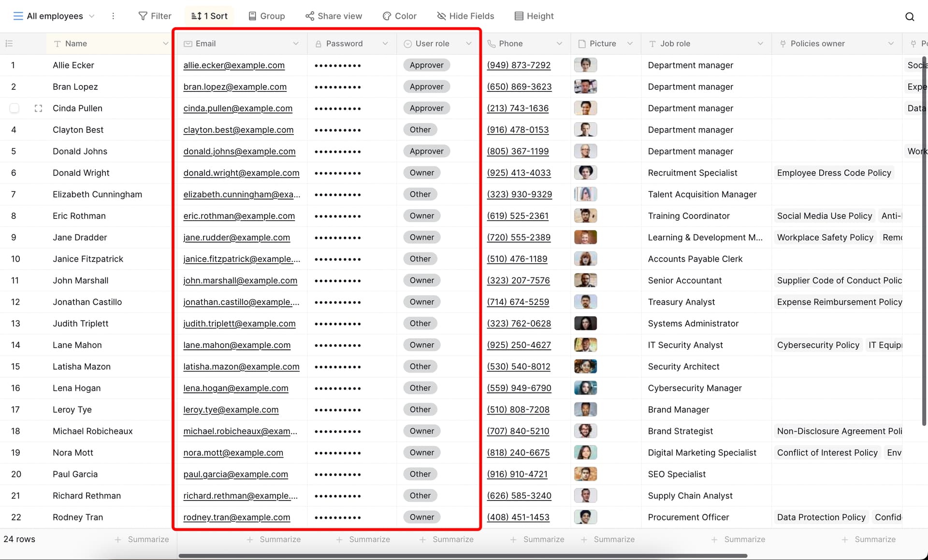Click Hide Fields eye icon

point(441,16)
